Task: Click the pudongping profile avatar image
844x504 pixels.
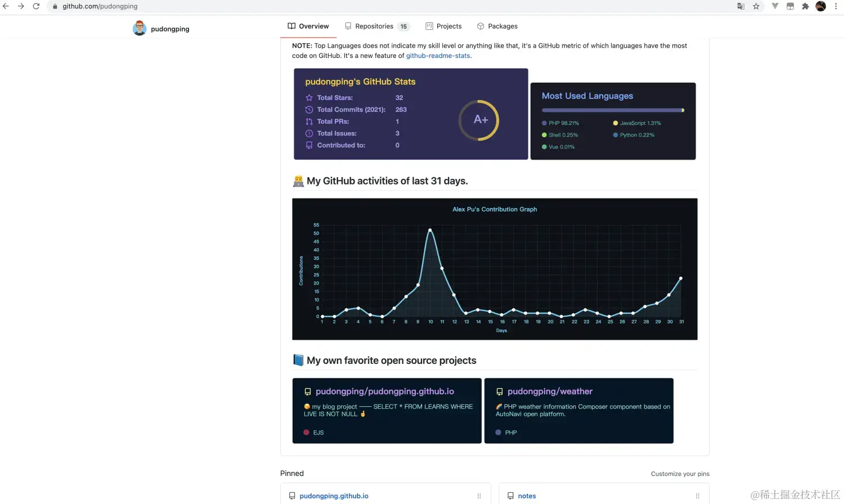Action: pyautogui.click(x=140, y=28)
